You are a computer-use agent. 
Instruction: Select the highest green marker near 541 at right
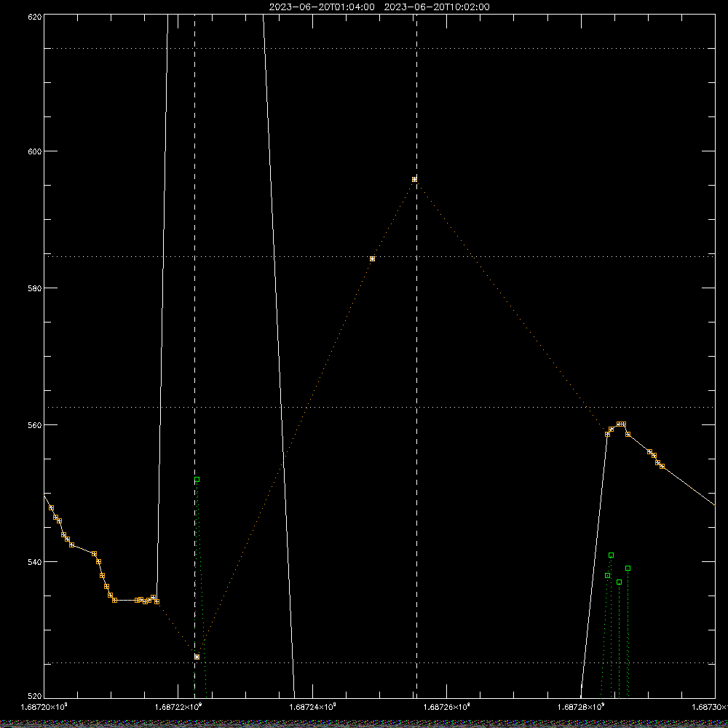pyautogui.click(x=612, y=555)
